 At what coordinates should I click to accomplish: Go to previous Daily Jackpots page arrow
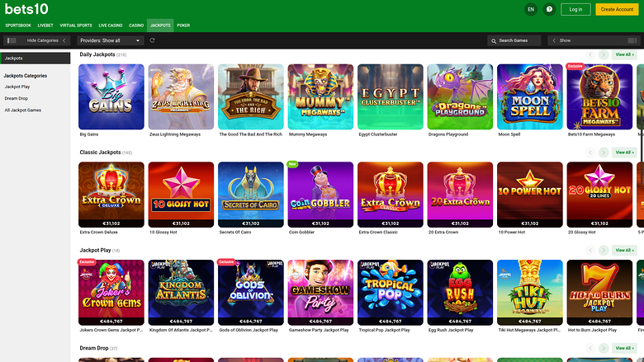point(590,54)
